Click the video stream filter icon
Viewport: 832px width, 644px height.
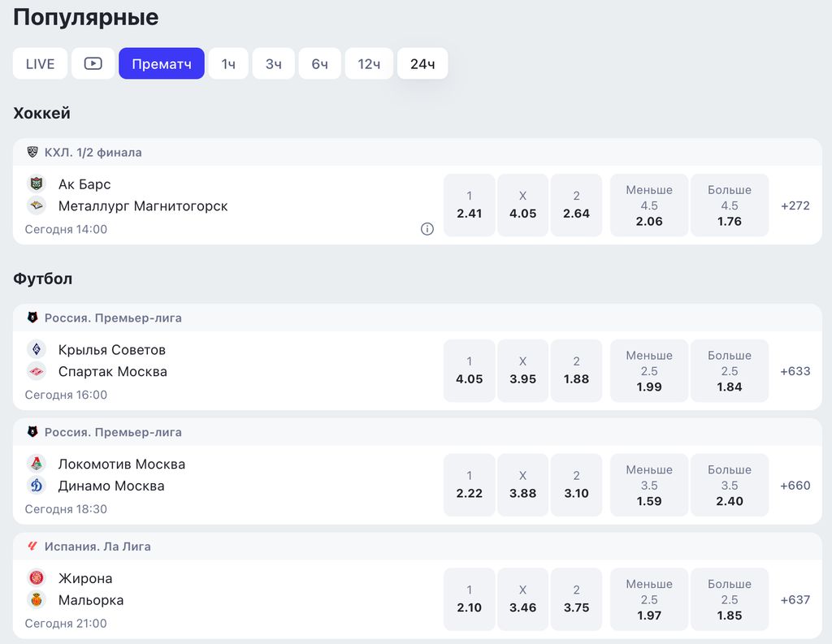pyautogui.click(x=93, y=63)
